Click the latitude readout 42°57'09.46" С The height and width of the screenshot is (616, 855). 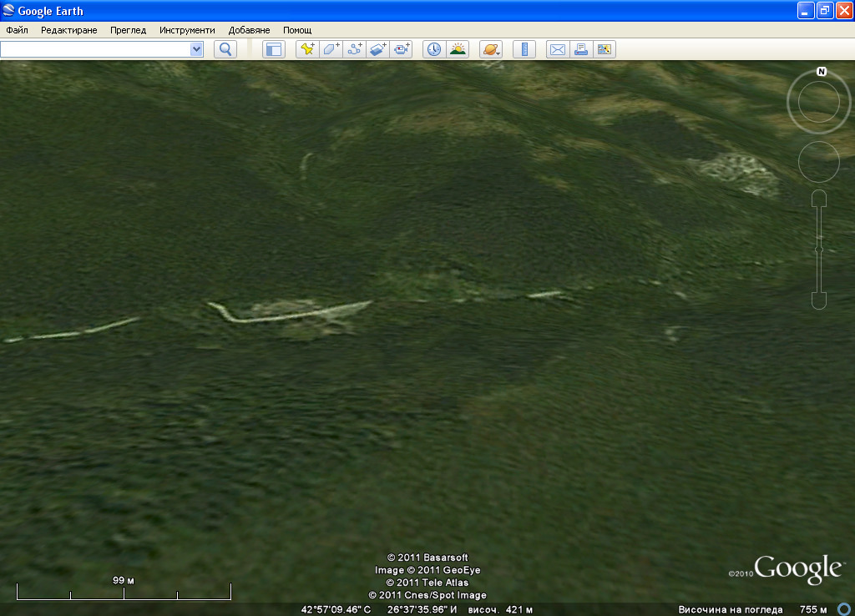336,609
